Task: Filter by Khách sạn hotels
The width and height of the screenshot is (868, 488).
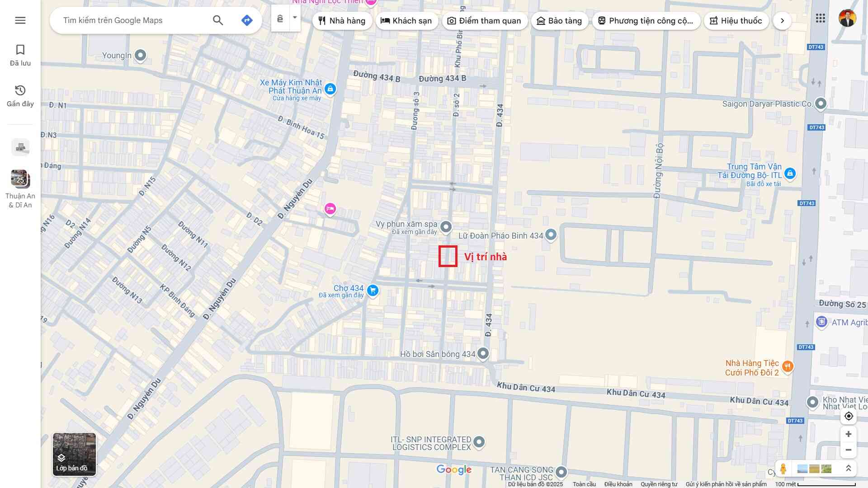Action: [x=406, y=21]
